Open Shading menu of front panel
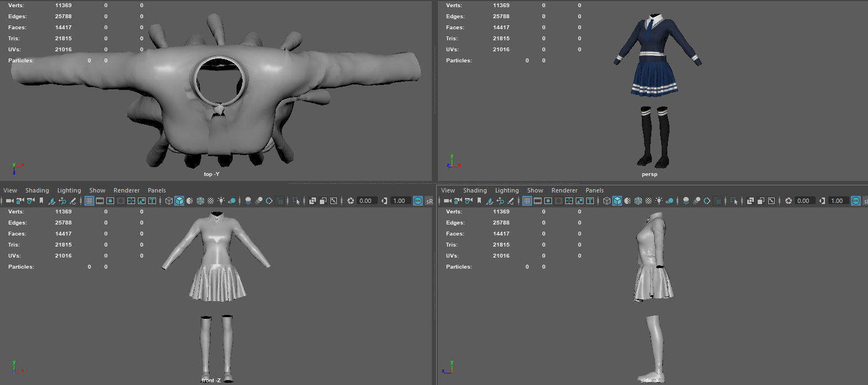The image size is (868, 385). click(x=37, y=190)
